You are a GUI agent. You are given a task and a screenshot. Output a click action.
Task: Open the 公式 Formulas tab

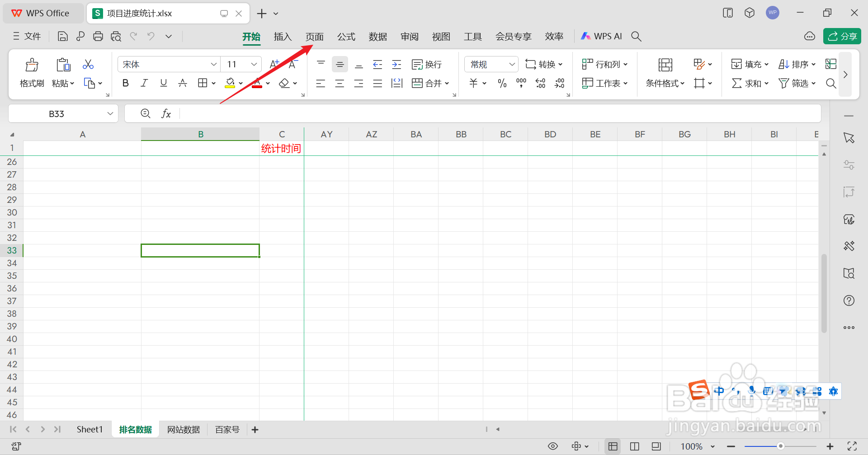(x=346, y=37)
